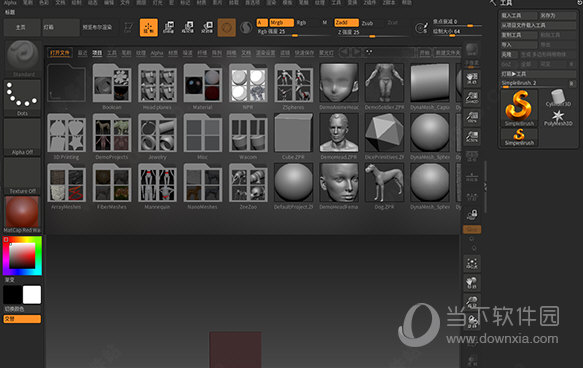The height and width of the screenshot is (368, 583).
Task: Open the FiberMeshes folder
Action: point(112,183)
